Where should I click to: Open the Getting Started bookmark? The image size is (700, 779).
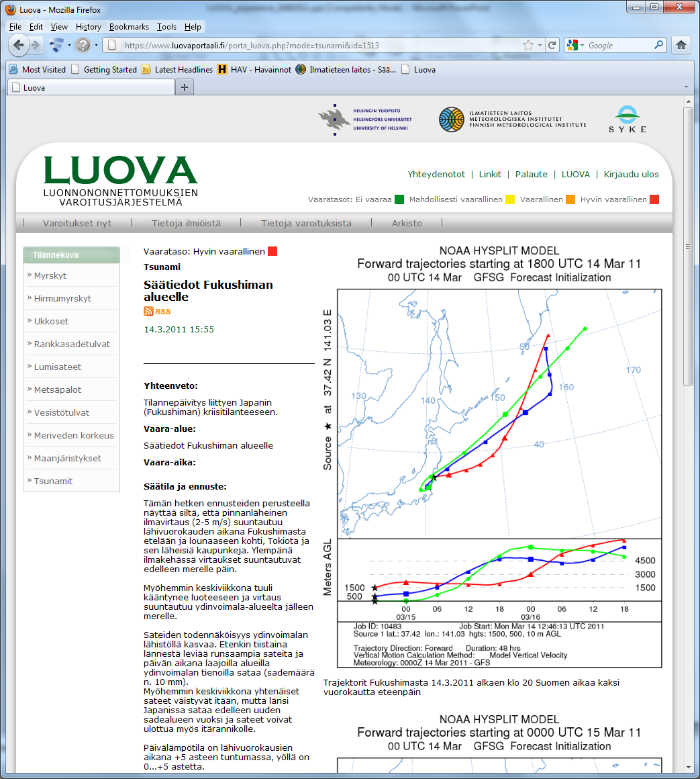tap(104, 70)
